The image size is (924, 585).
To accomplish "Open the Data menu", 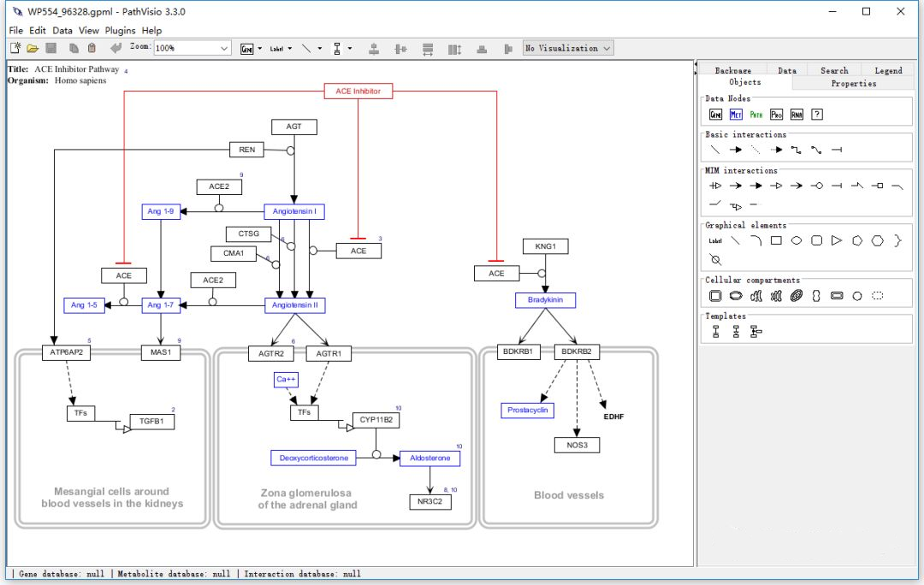I will click(62, 31).
